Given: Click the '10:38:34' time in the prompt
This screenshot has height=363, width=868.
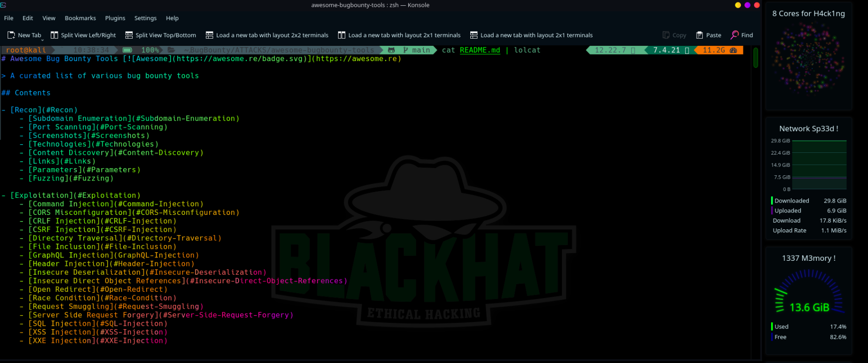Looking at the screenshot, I should (x=91, y=50).
